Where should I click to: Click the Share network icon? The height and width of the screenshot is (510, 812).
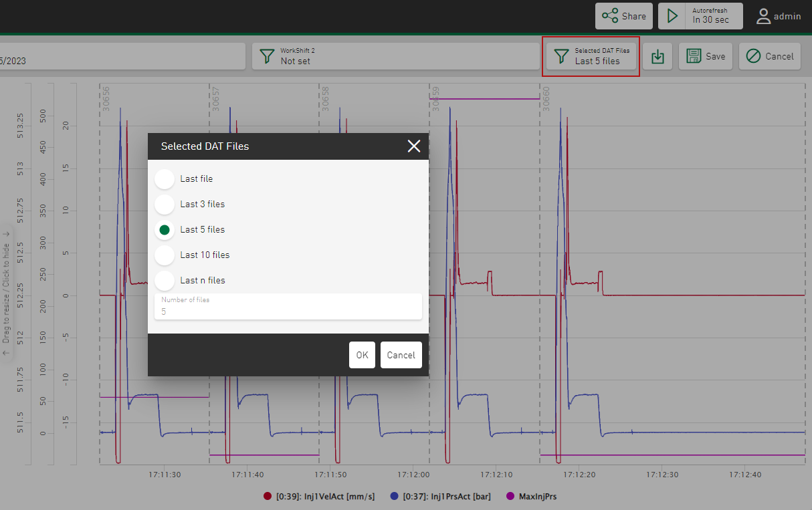tap(610, 16)
